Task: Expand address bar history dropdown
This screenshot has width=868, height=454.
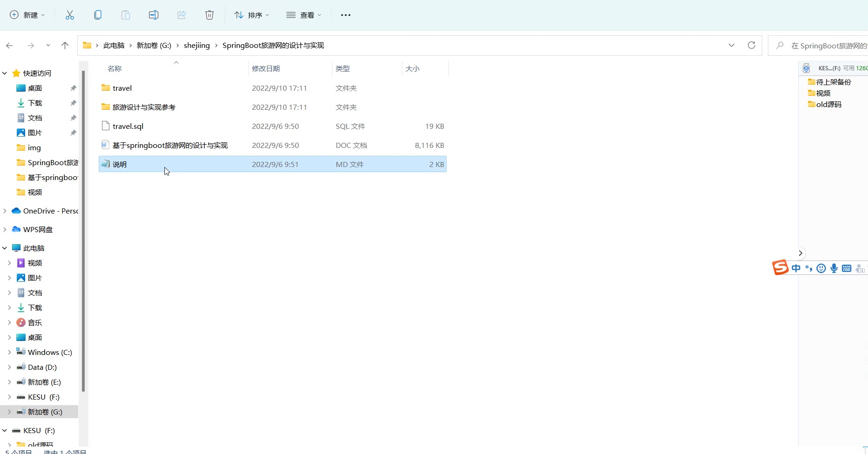Action: 732,45
